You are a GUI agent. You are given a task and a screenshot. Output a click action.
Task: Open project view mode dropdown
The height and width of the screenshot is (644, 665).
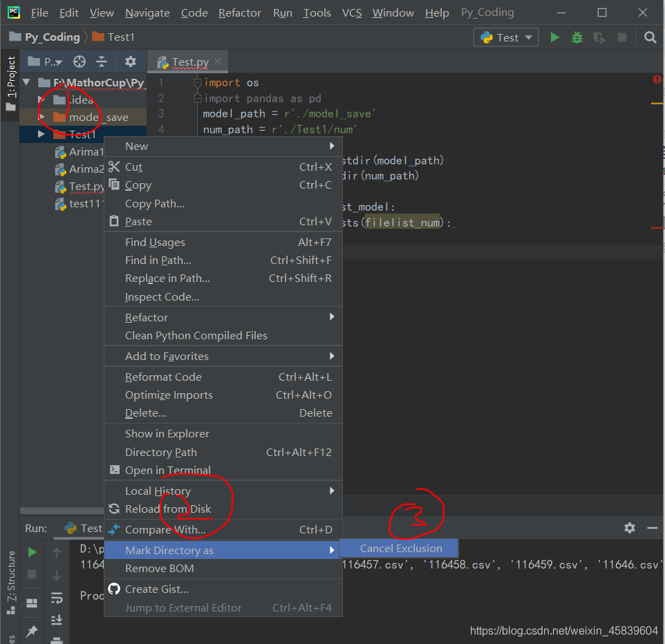coord(46,62)
